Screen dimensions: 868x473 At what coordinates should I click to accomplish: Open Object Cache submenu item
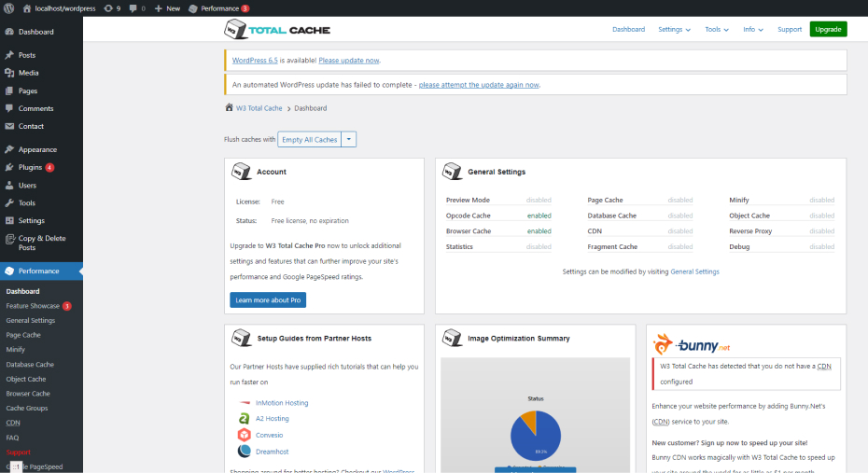pyautogui.click(x=26, y=379)
